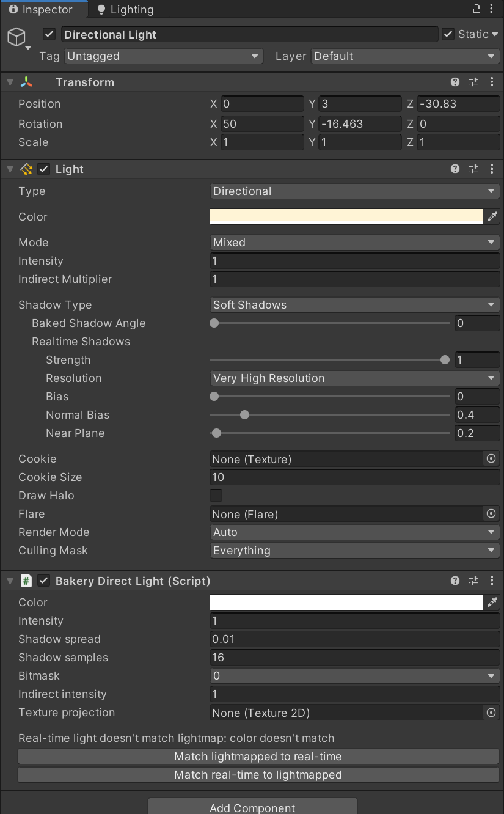Open the object picker for Cookie texture
The image size is (504, 814).
click(491, 459)
